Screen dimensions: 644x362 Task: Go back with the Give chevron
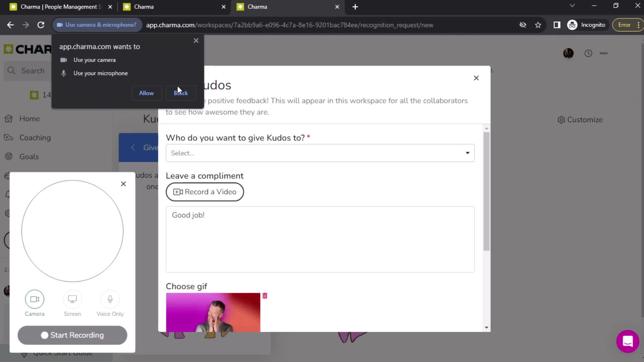(133, 147)
